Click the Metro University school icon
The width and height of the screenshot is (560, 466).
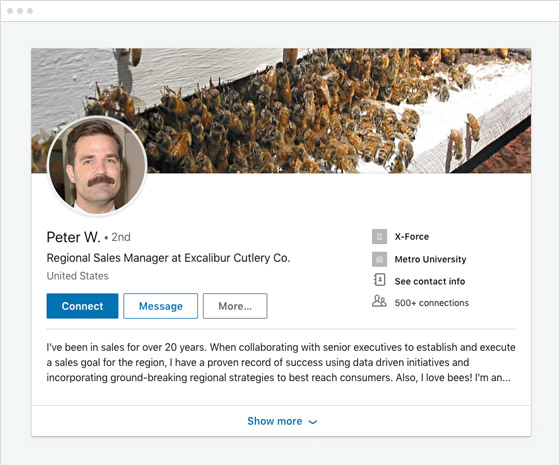click(x=379, y=259)
